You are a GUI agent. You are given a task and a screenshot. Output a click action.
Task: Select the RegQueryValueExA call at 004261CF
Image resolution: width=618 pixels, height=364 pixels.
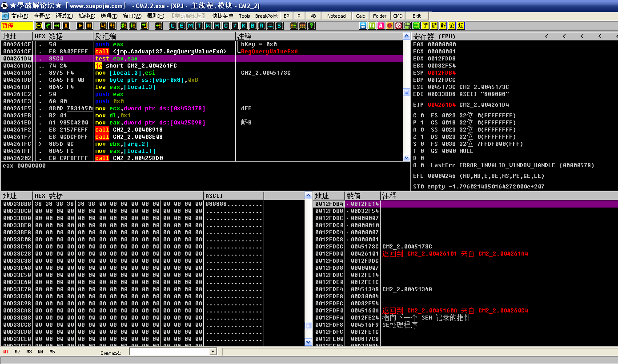(201, 52)
